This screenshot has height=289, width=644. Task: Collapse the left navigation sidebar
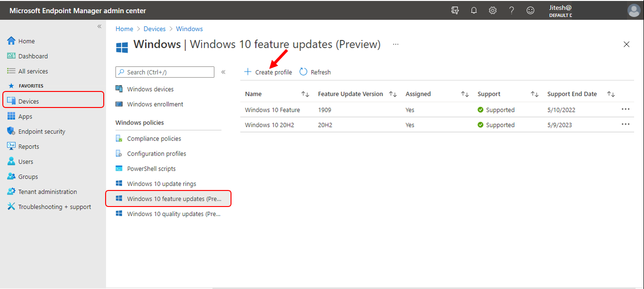99,26
